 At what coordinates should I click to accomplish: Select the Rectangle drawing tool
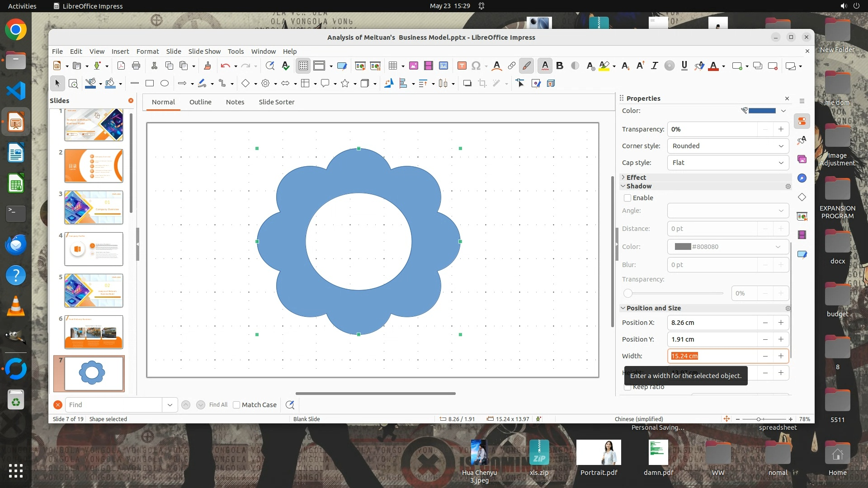coord(150,83)
